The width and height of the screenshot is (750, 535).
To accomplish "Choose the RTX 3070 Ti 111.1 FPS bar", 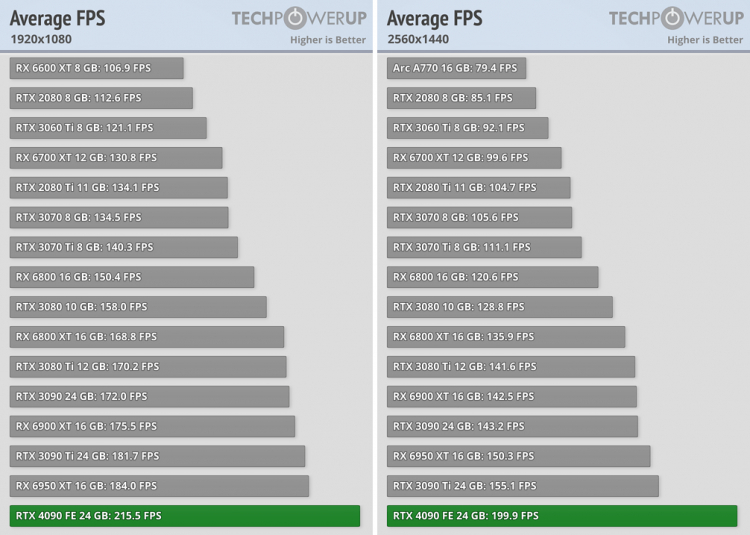I will 484,247.
